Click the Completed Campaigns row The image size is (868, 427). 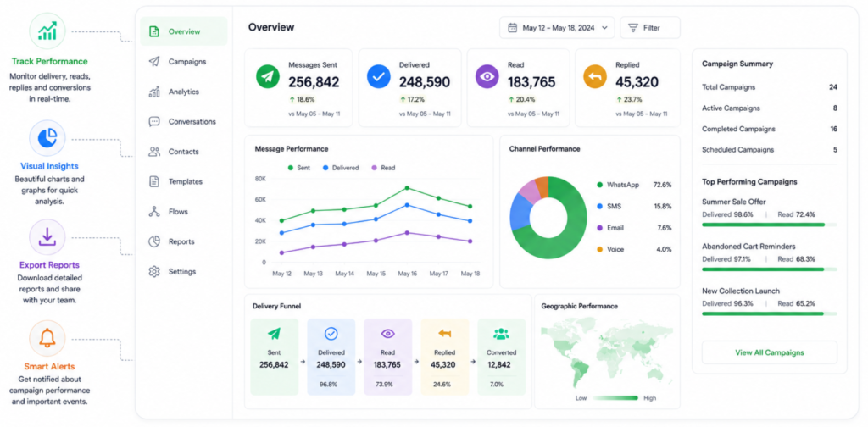[770, 129]
